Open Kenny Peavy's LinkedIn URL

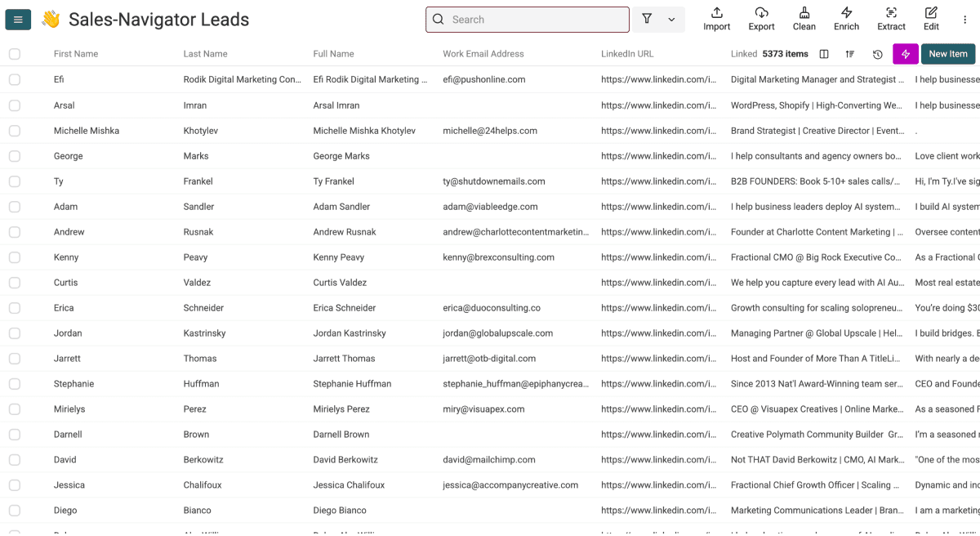tap(659, 257)
